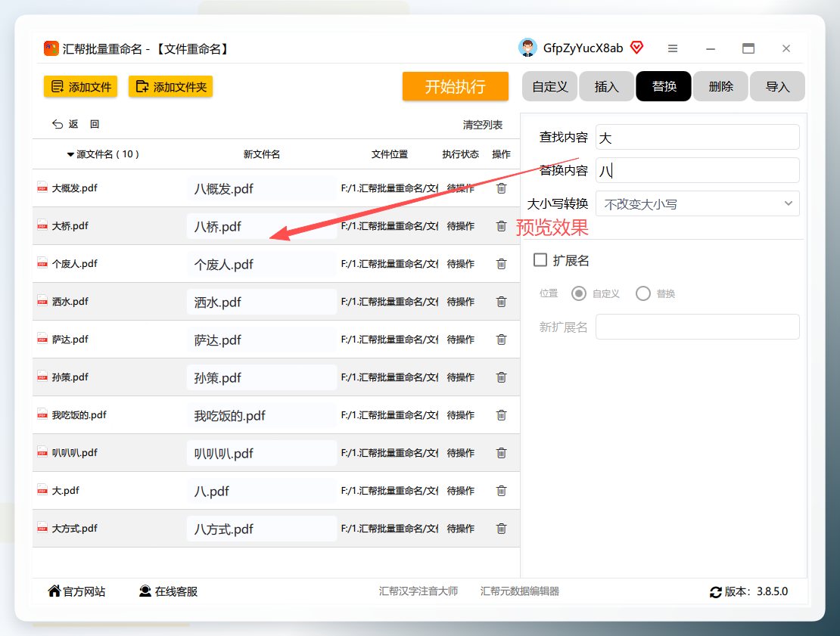Screen dimensions: 840x636
Task: Open the 大小写转换 dropdown
Action: click(x=698, y=204)
